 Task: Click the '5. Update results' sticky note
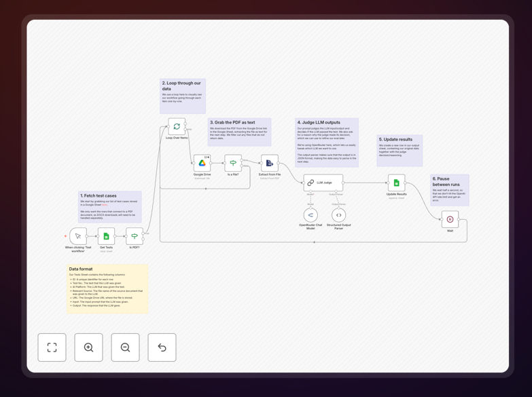point(400,151)
